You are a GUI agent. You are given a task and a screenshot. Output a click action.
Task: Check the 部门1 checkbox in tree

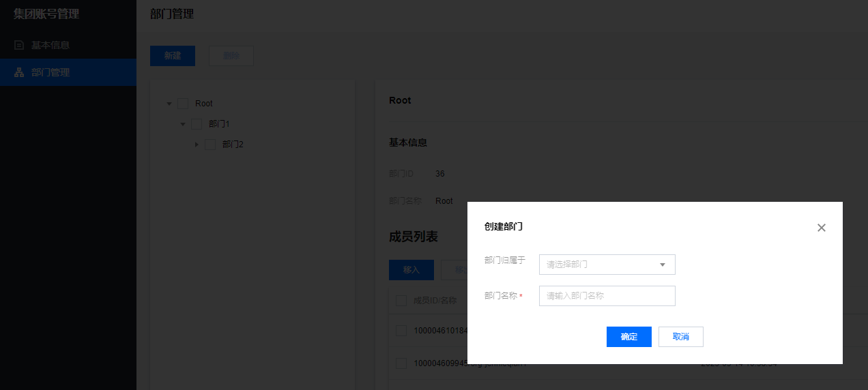click(x=197, y=124)
